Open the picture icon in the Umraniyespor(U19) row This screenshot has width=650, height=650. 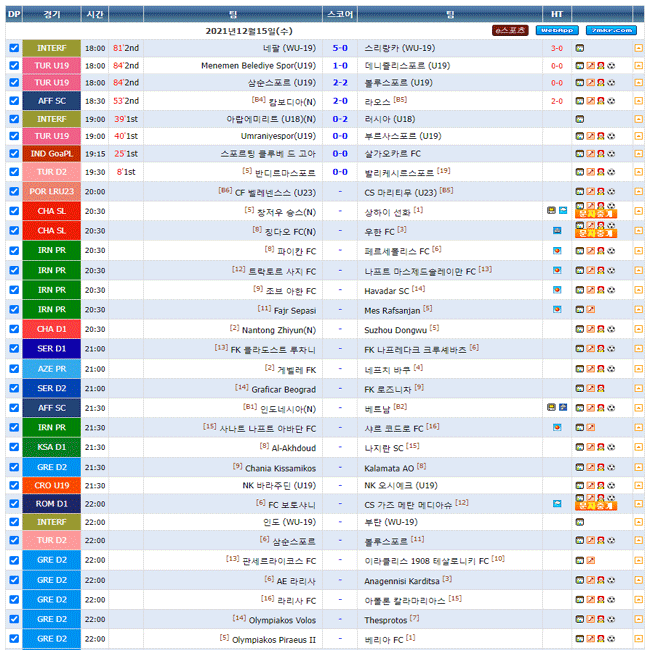(580, 136)
